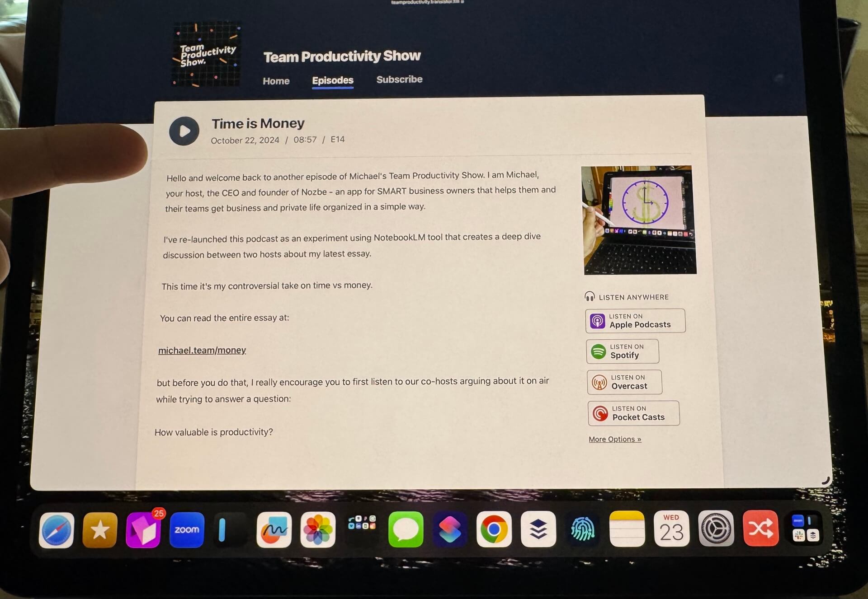Open the michael.team/money essay link
868x599 pixels.
(202, 349)
